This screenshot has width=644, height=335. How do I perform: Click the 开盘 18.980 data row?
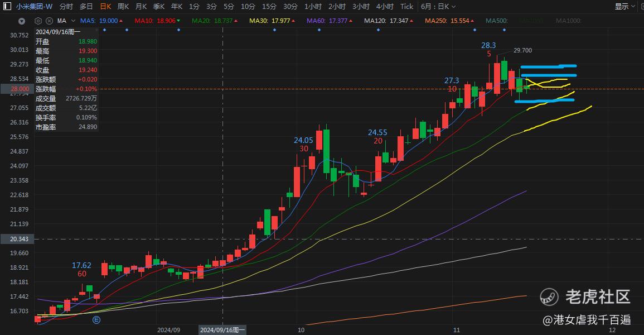[x=66, y=41]
